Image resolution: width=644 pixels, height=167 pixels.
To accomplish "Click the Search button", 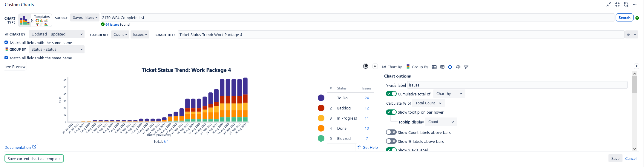I will tap(624, 18).
